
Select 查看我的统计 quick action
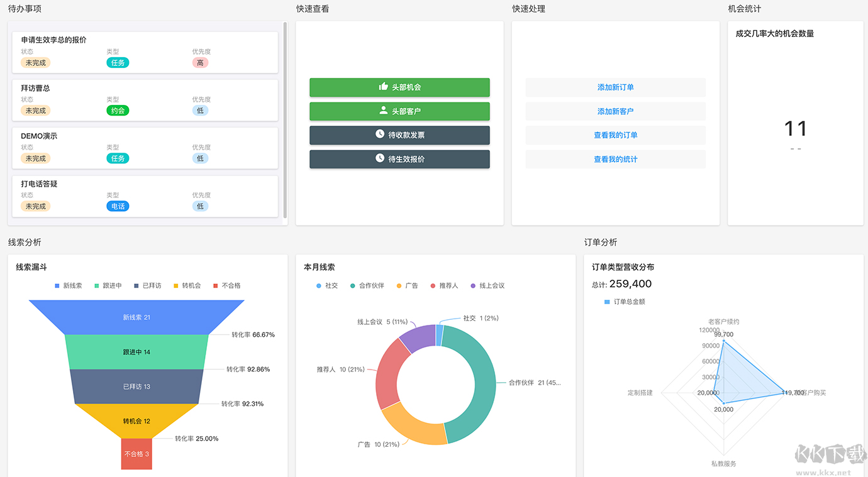coord(615,159)
